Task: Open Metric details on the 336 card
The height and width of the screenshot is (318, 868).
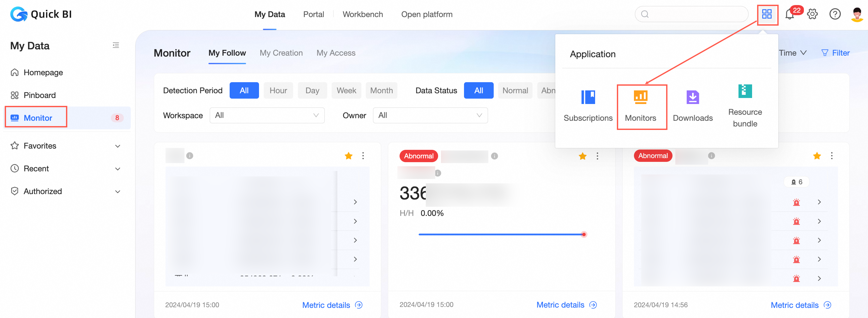Action: coord(566,304)
